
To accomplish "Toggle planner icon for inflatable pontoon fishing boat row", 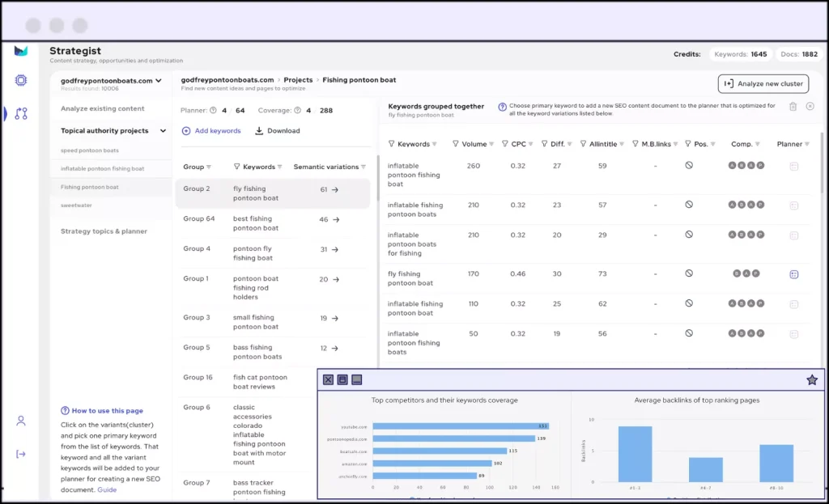I will 794,166.
